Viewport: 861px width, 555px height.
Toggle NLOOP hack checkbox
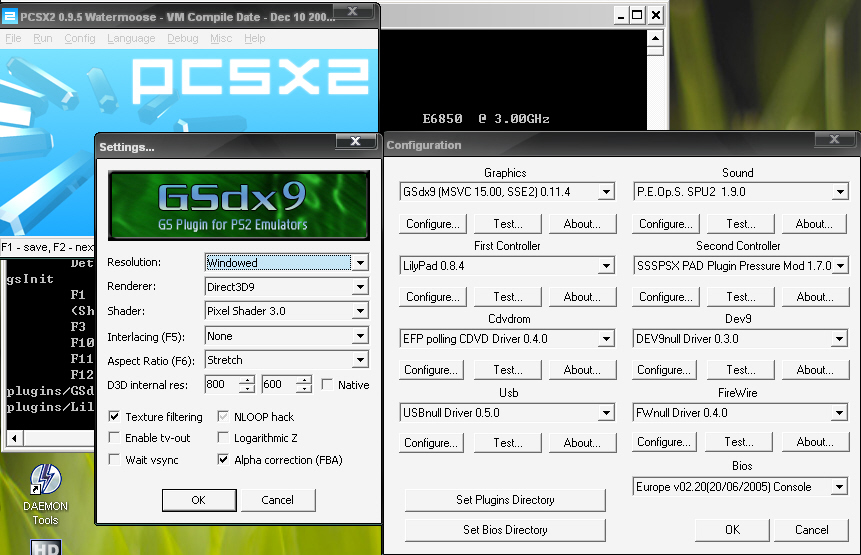click(223, 417)
